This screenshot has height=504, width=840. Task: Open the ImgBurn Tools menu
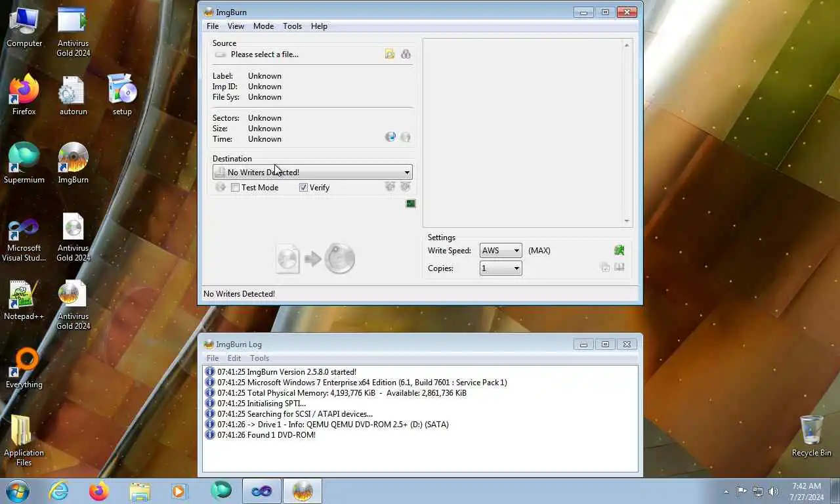click(292, 26)
